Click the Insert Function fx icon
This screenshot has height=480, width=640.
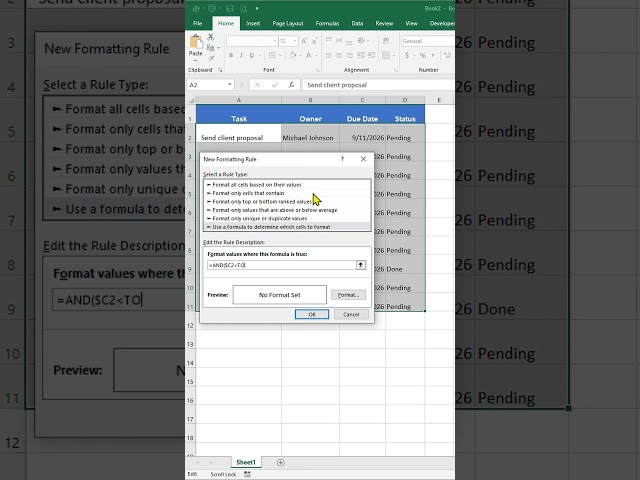click(x=291, y=85)
